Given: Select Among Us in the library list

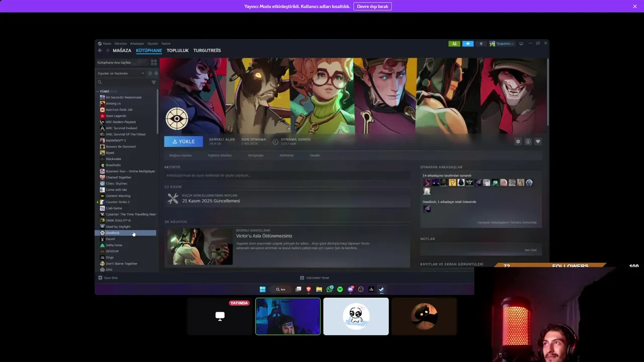Looking at the screenshot, I should click(x=113, y=104).
